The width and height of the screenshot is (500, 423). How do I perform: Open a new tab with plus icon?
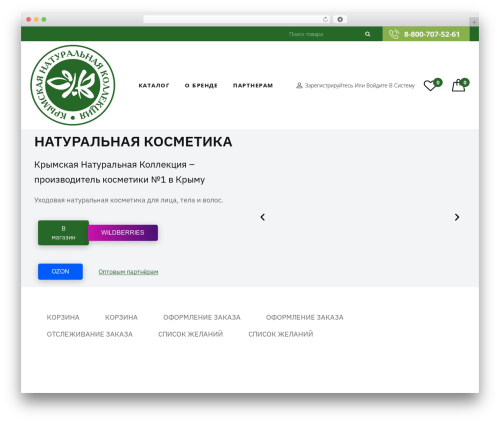coord(474,22)
